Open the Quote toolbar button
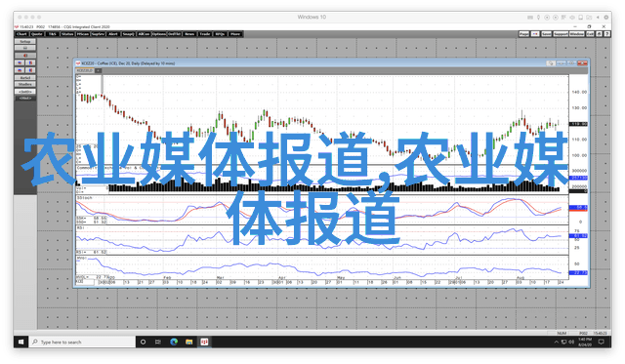 point(37,34)
